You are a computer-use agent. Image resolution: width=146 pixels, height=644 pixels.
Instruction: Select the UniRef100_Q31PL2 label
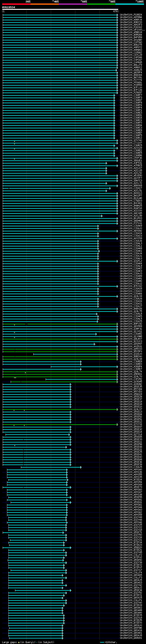131,261
